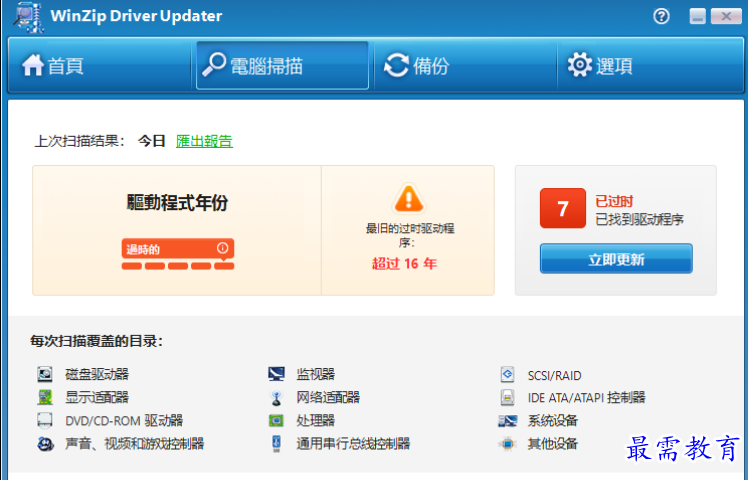This screenshot has height=480, width=748.
Task: Click the 磁盘驱动器 text label
Action: [x=97, y=374]
